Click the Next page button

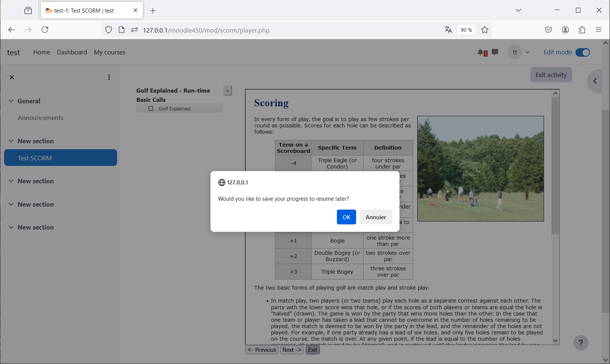[x=292, y=350]
